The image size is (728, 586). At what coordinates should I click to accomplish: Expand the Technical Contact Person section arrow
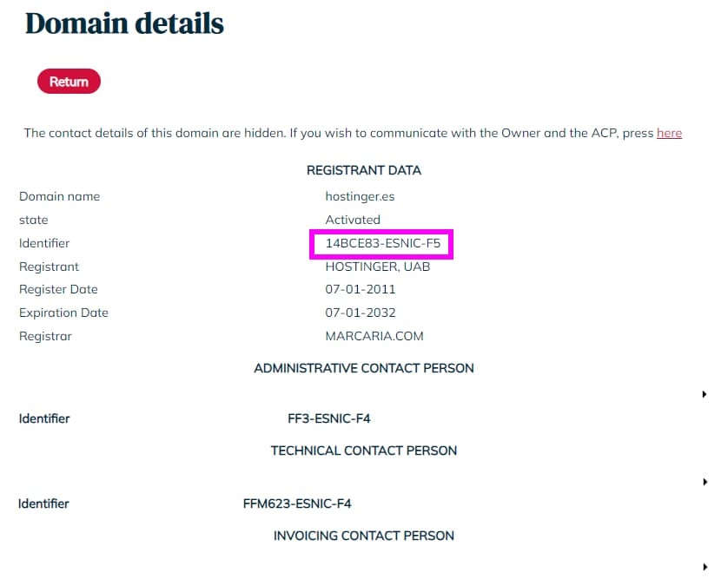click(704, 481)
